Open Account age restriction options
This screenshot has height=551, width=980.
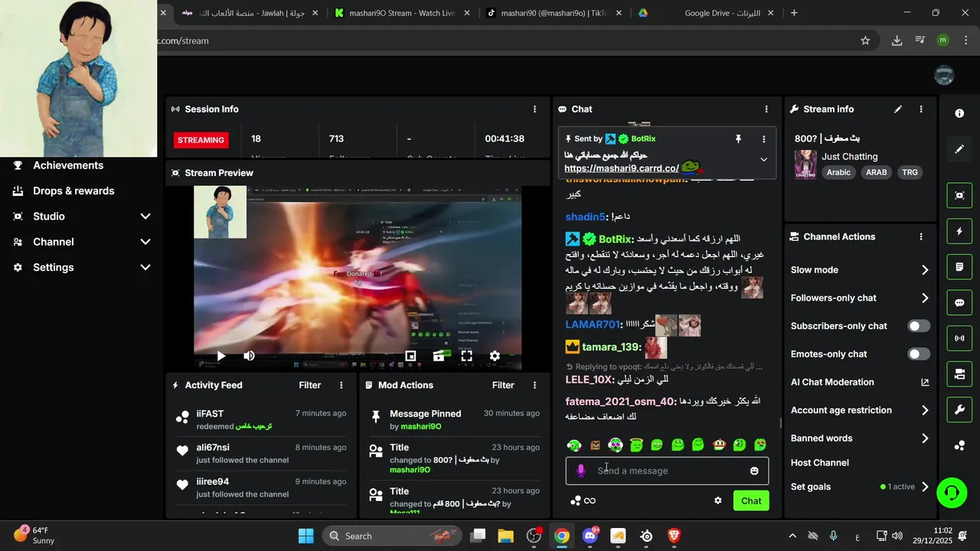(925, 410)
